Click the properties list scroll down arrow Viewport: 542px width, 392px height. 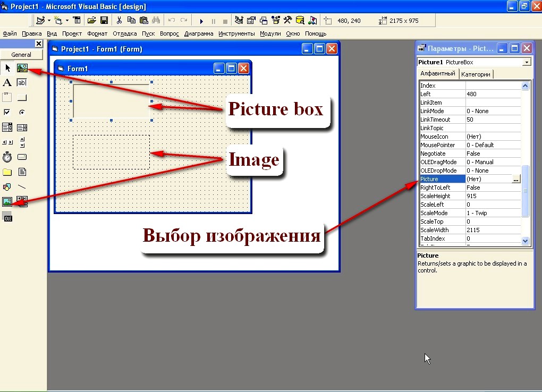(525, 241)
